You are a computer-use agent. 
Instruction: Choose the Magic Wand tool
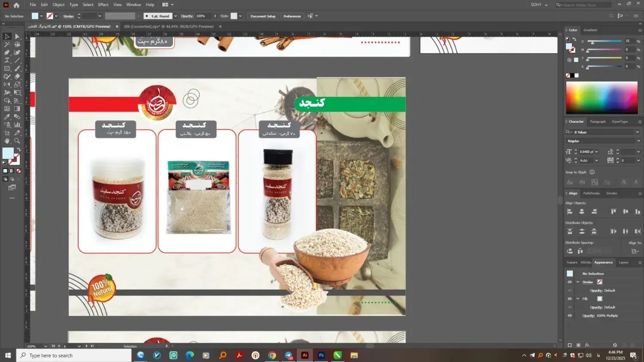point(7,45)
